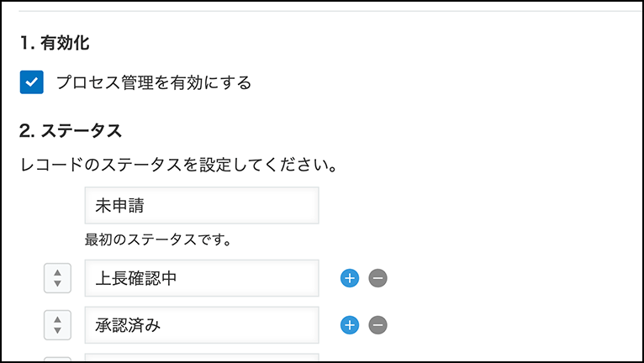Click the cut-off reorder control below 承認済み row
644x363 pixels.
pyautogui.click(x=57, y=360)
